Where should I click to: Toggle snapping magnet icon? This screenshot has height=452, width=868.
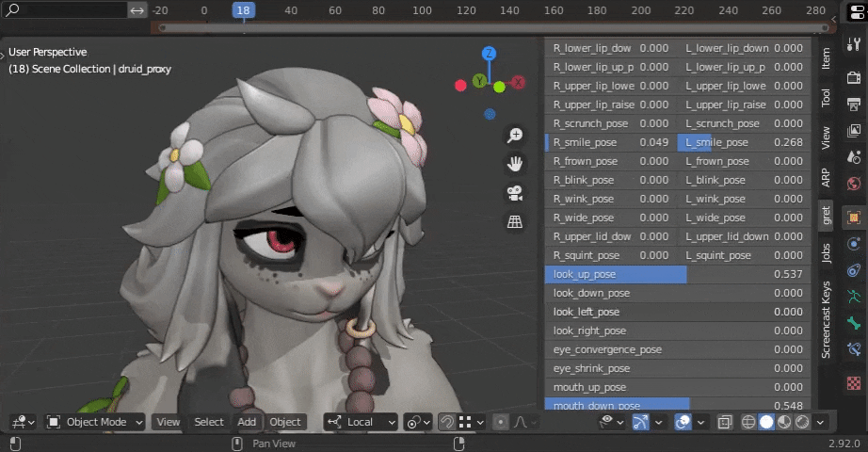coord(448,422)
